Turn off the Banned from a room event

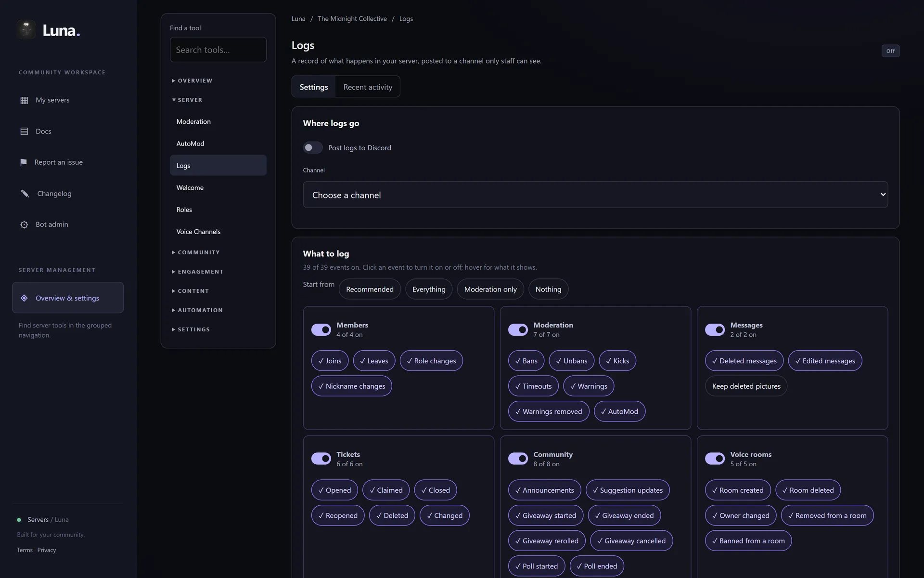pyautogui.click(x=748, y=540)
